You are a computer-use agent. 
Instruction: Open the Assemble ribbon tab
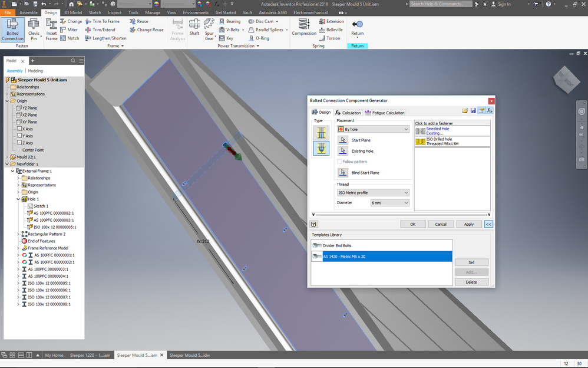click(x=28, y=12)
